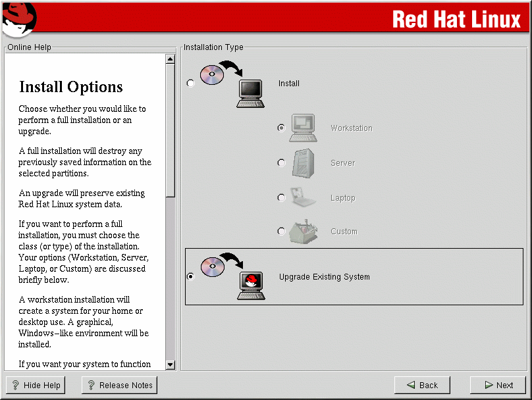
Task: Choose the Workstation radio option
Action: (x=282, y=128)
